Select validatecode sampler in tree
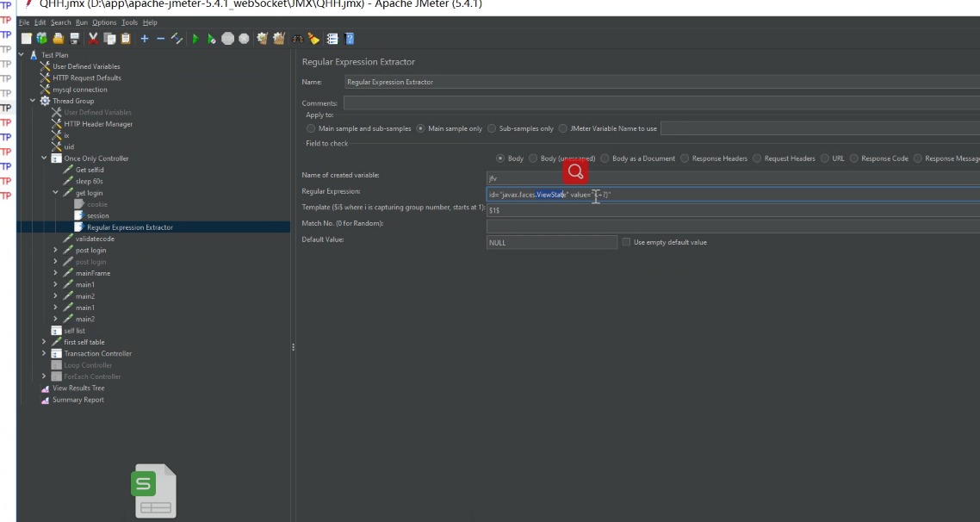 click(x=95, y=239)
